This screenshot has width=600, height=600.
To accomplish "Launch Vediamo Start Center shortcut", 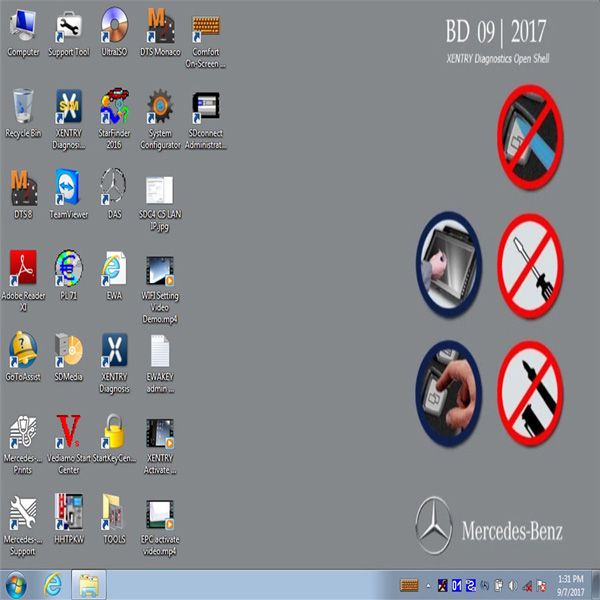I will [69, 445].
